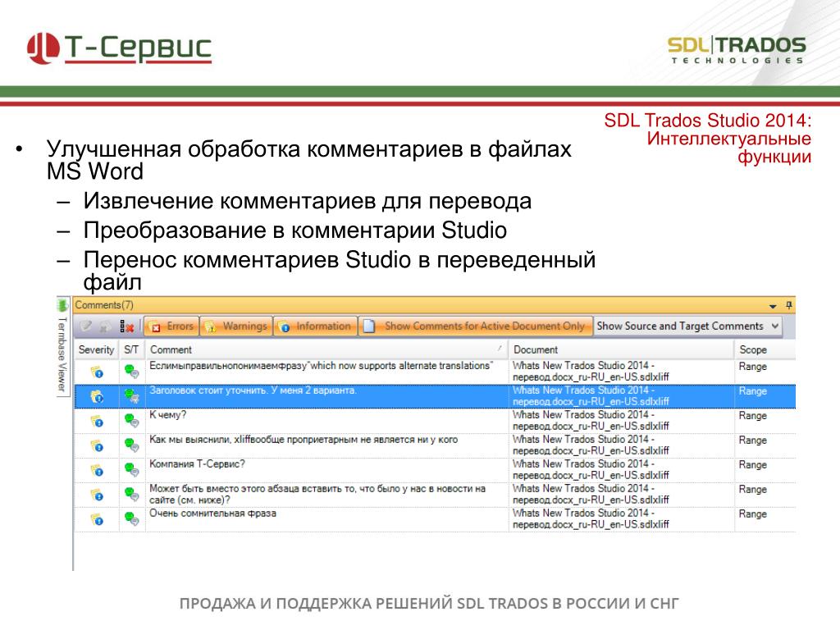
Task: Click the Termbase Viewer green icon
Action: (x=62, y=305)
